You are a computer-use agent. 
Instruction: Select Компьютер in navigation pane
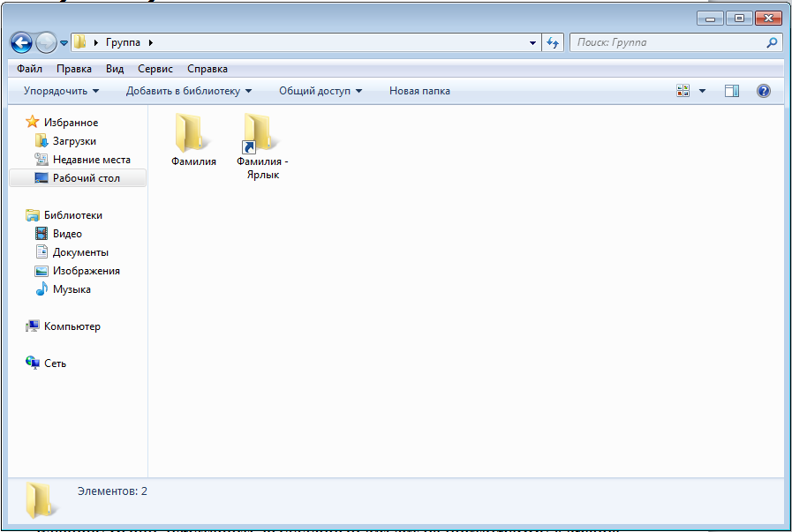pos(72,326)
